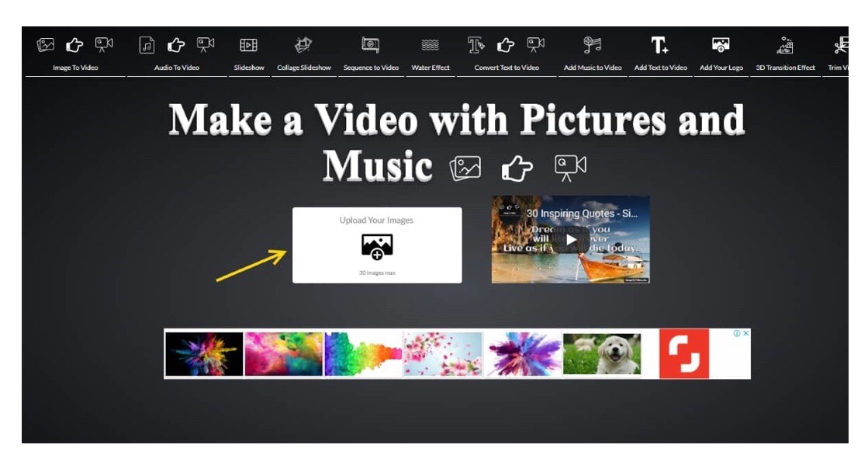Screen dimensions: 868x462
Task: Click the Upload Your Images box
Action: [377, 245]
